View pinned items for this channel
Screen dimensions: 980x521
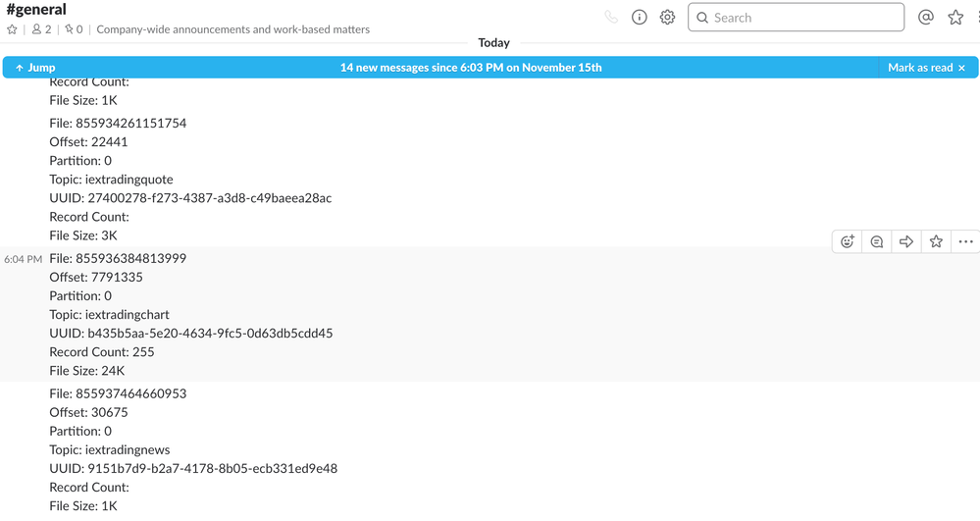(74, 29)
